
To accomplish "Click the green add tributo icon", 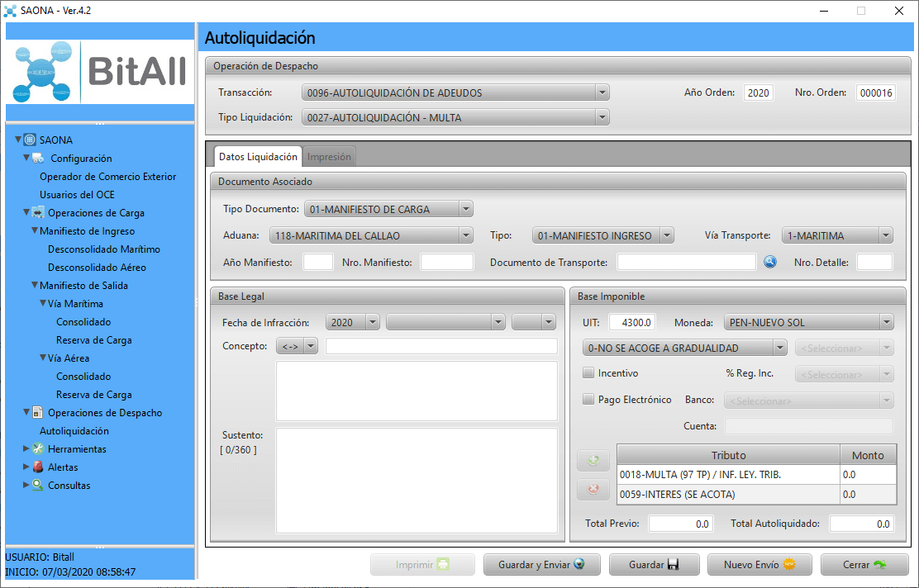I will coord(593,461).
